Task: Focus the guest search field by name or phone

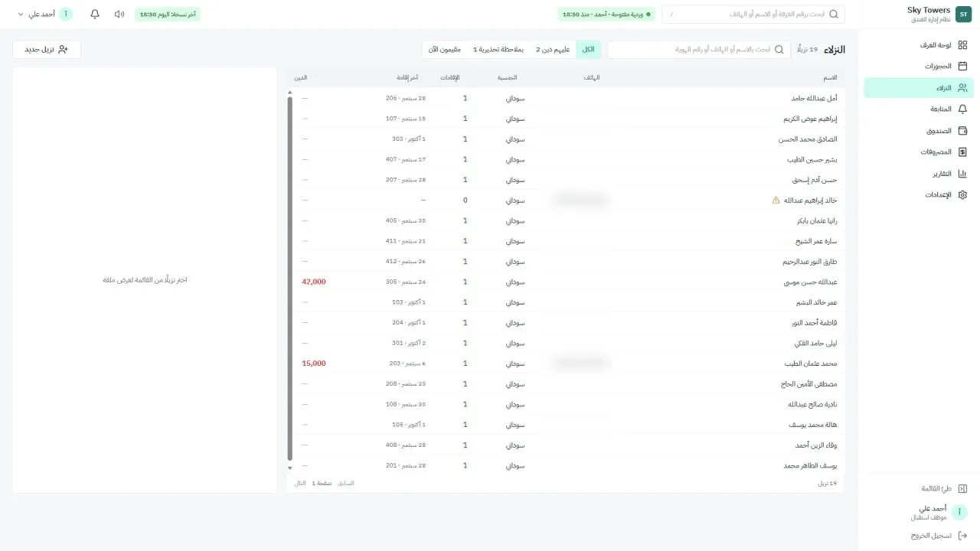Action: pos(700,50)
